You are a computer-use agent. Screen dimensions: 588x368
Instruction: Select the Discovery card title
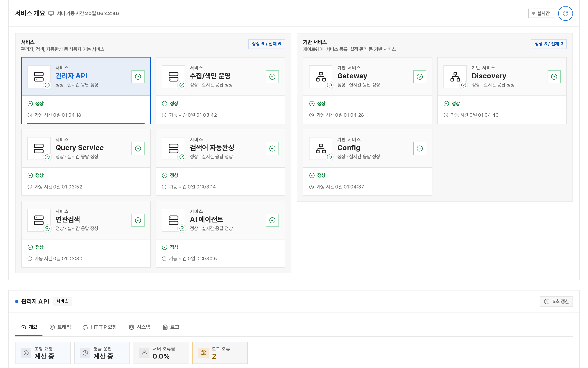(489, 76)
